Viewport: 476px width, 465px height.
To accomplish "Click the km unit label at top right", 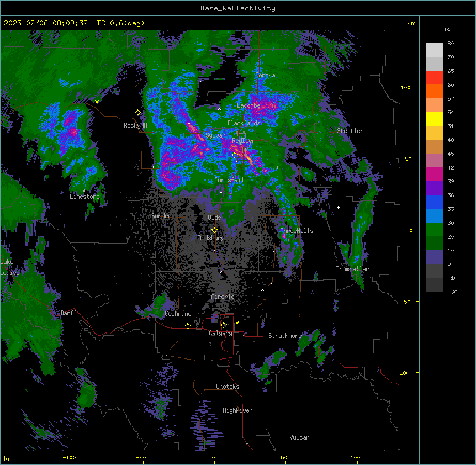I will (411, 23).
